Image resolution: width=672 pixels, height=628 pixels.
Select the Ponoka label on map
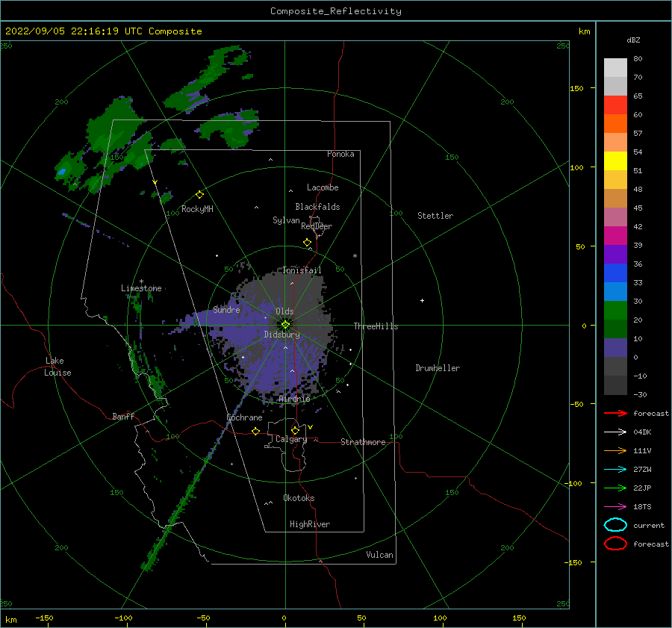[x=340, y=154]
